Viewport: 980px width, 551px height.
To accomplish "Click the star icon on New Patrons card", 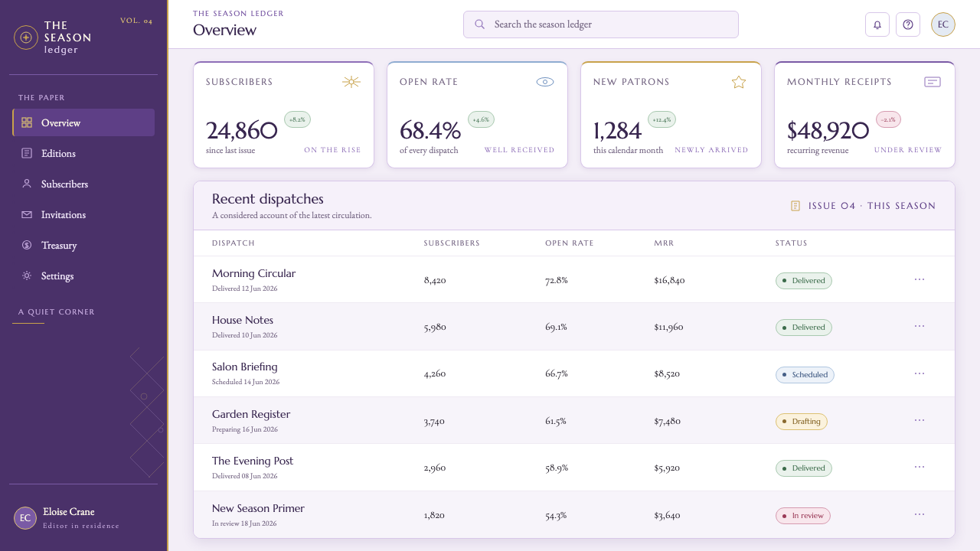I will click(x=739, y=82).
